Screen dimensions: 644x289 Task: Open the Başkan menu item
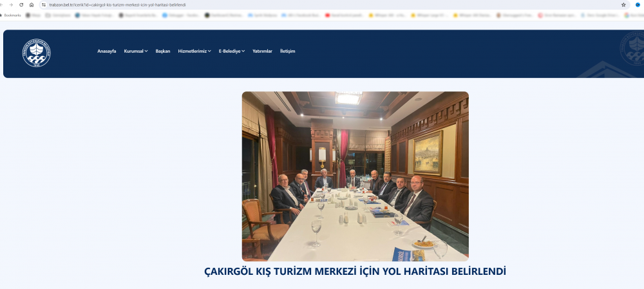(162, 51)
